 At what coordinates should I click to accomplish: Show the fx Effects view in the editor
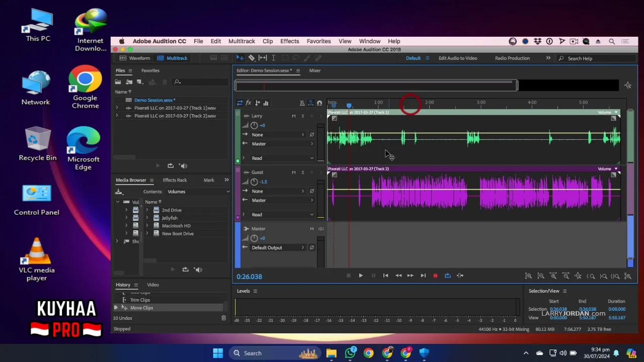click(248, 103)
